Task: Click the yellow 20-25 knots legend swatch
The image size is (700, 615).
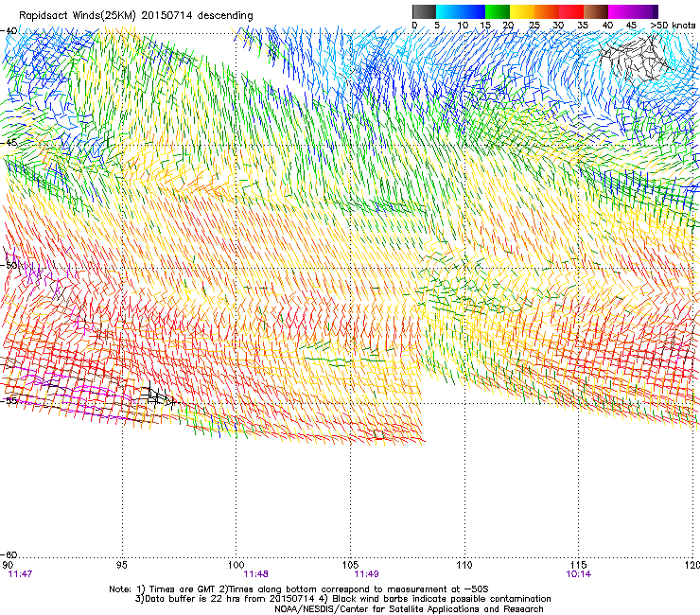Action: pos(522,11)
